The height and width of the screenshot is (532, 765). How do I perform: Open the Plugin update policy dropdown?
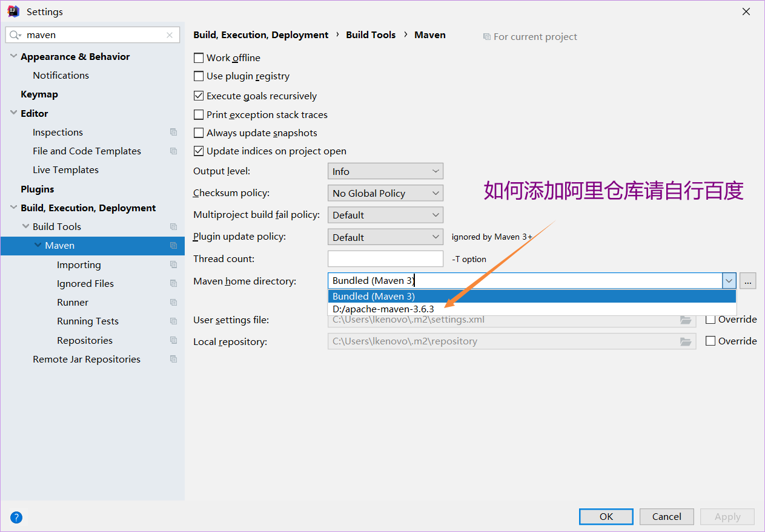pos(385,237)
